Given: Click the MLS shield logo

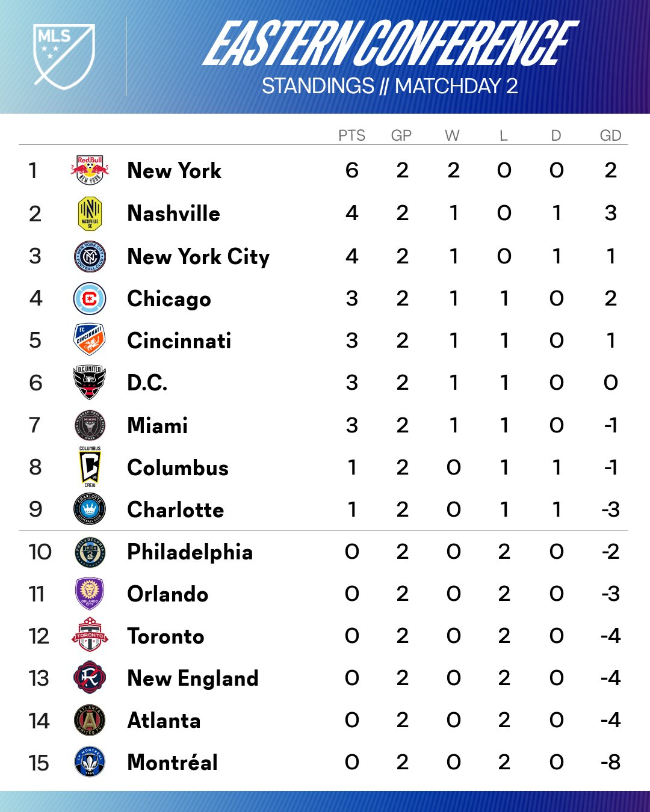Looking at the screenshot, I should pyautogui.click(x=64, y=55).
